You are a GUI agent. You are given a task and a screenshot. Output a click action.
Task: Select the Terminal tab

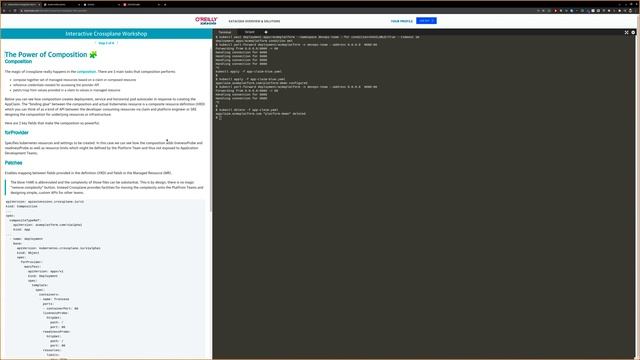point(224,32)
